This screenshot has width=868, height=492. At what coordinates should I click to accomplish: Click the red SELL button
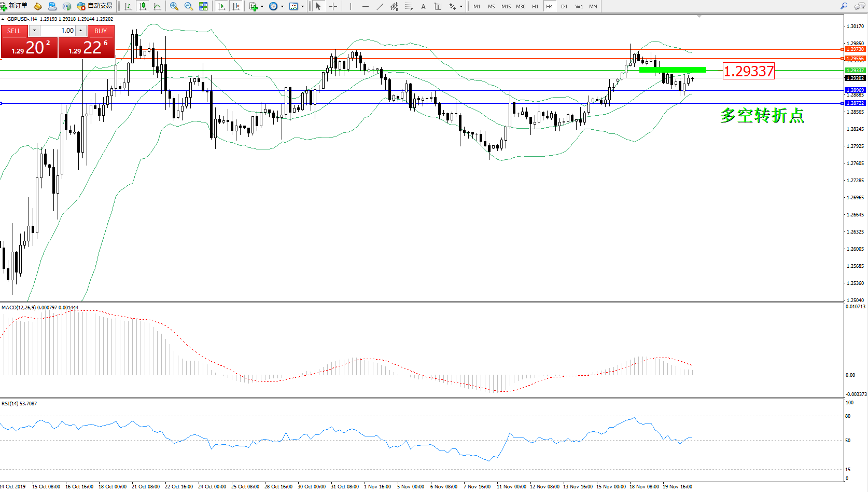point(14,31)
